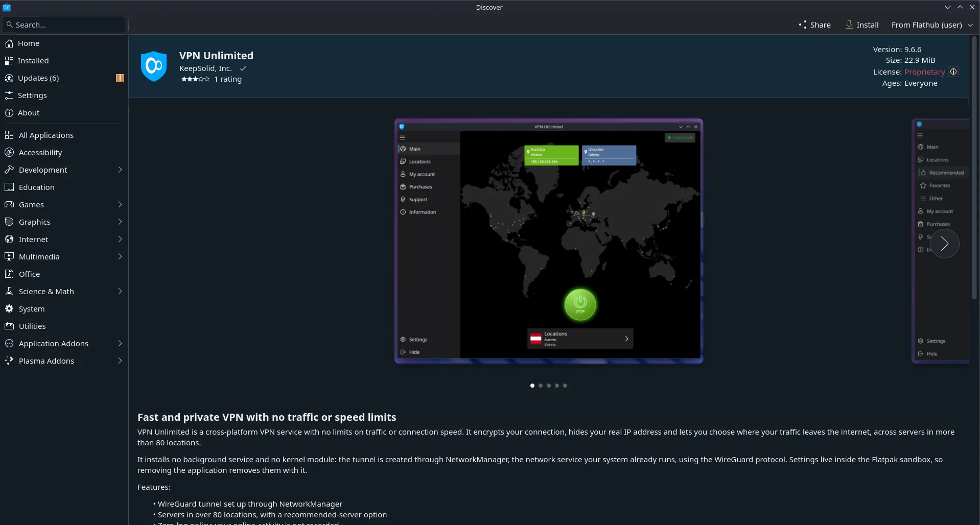Expand the Multimedia category arrow
Viewport: 980px width, 525px height.
pos(120,256)
